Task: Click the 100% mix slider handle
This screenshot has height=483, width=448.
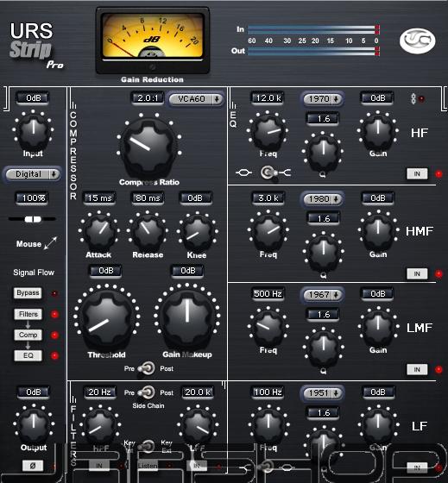Action: (33, 219)
